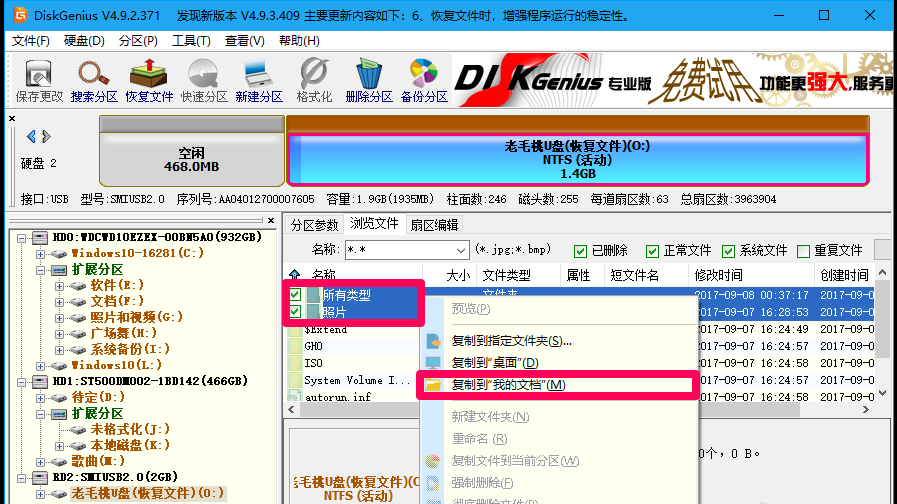Expand the 待定(D:) partition node
The image size is (897, 504).
click(x=40, y=398)
